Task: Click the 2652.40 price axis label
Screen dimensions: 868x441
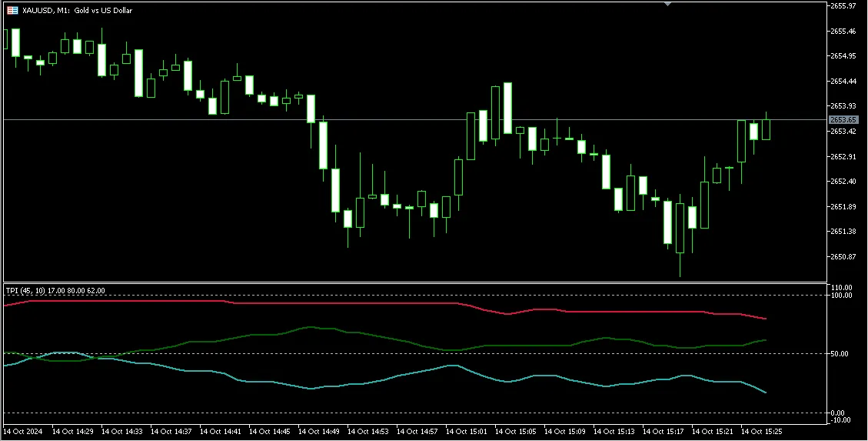Action: [x=843, y=181]
